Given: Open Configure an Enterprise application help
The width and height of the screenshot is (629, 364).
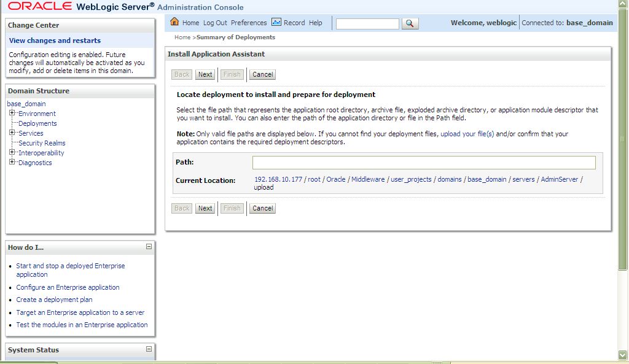Looking at the screenshot, I should (68, 287).
